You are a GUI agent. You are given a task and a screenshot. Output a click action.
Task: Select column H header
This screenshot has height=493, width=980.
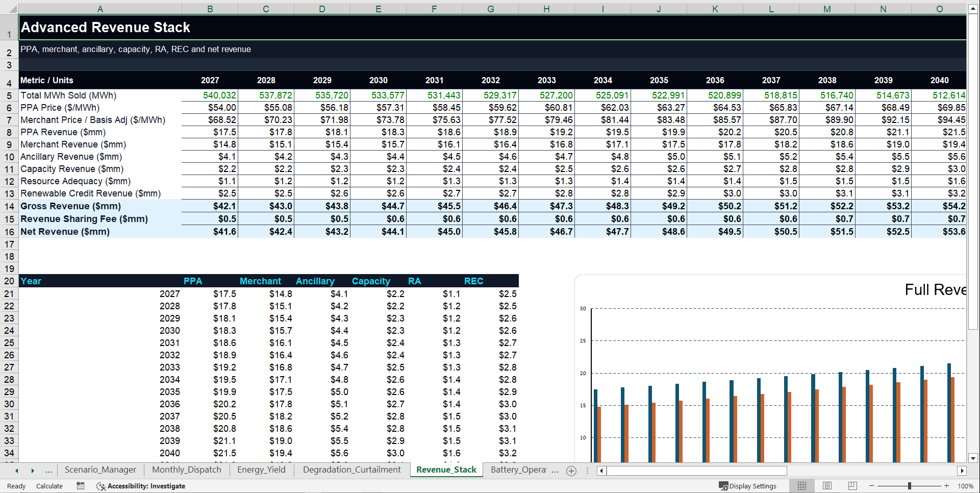click(546, 9)
